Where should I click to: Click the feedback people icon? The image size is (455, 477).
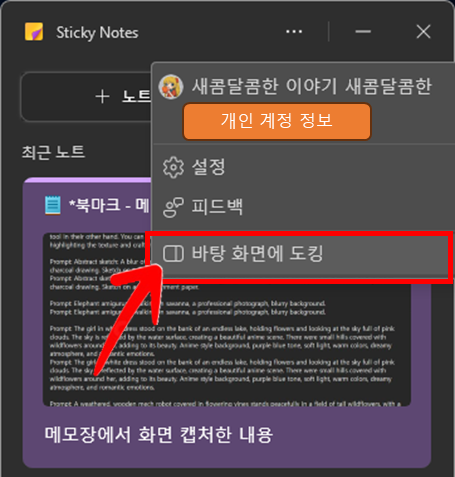pyautogui.click(x=173, y=207)
